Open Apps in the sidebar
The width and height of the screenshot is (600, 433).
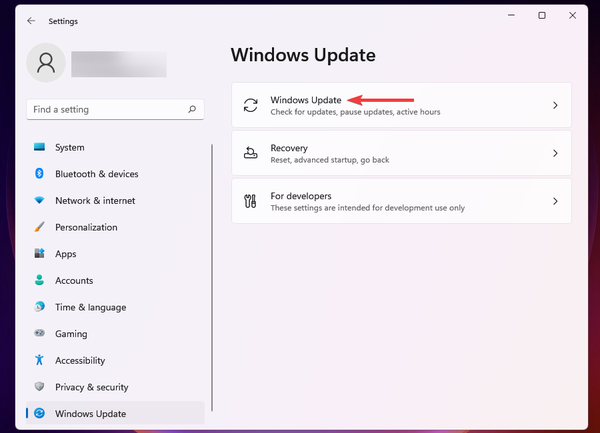[66, 254]
